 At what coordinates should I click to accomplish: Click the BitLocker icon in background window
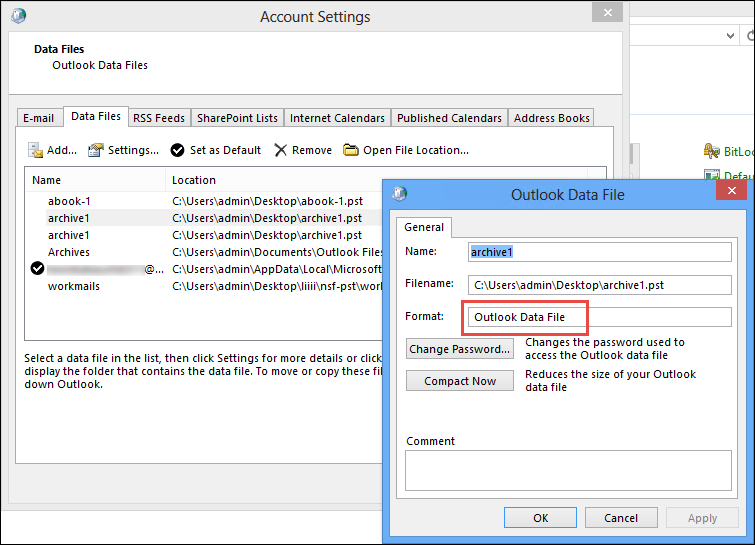[712, 151]
